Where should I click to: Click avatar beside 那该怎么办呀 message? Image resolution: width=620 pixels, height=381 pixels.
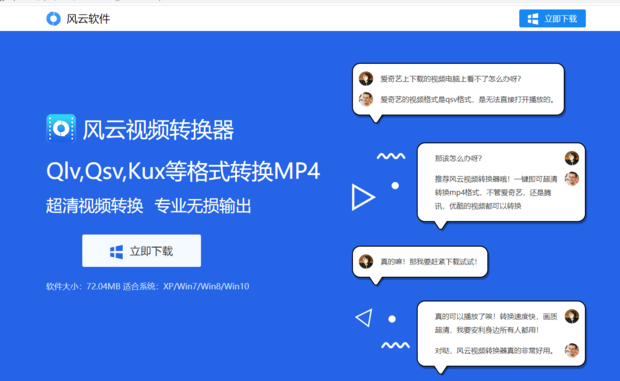pos(572,158)
